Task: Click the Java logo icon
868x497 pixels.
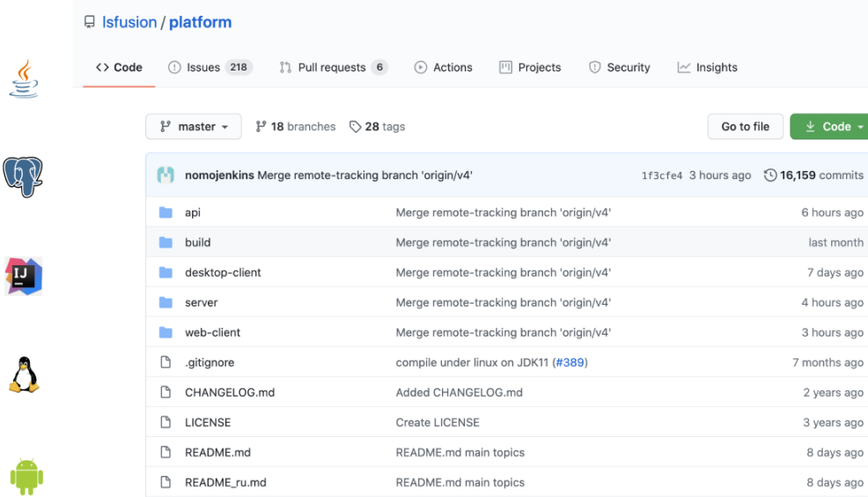Action: (24, 79)
